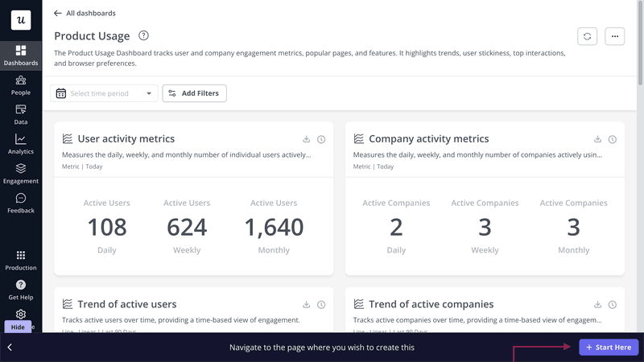The width and height of the screenshot is (644, 362).
Task: Click the Hide button in the sidebar
Action: coord(18,327)
